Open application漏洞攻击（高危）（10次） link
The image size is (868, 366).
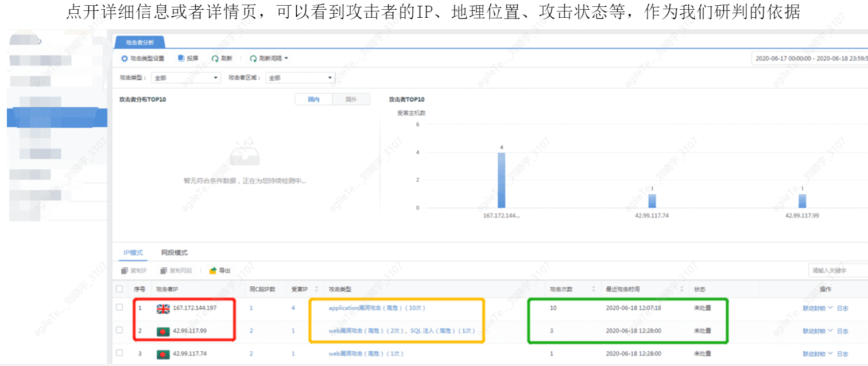pos(377,308)
